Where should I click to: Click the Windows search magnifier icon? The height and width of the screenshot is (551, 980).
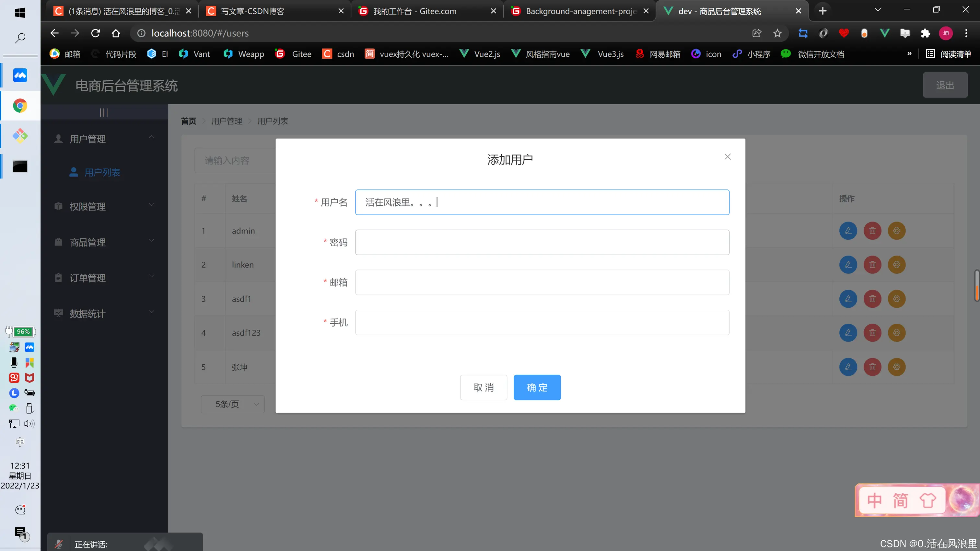20,38
